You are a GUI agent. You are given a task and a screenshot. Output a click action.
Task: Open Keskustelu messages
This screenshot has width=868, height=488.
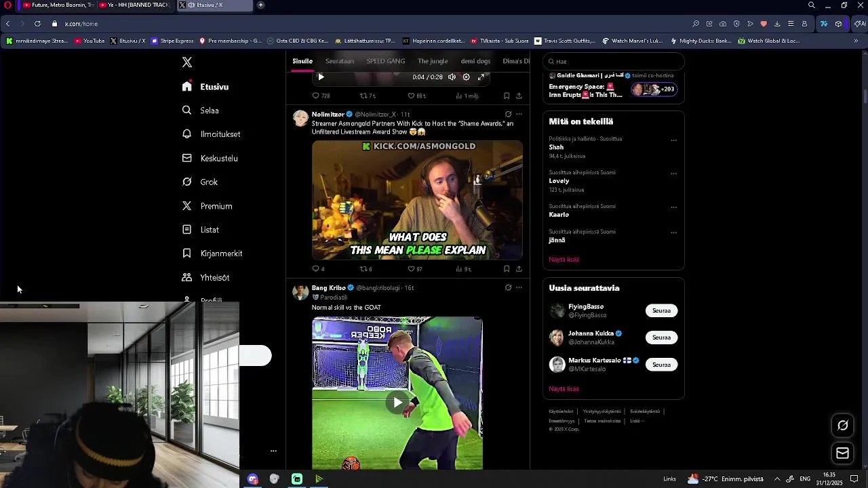[x=210, y=158]
